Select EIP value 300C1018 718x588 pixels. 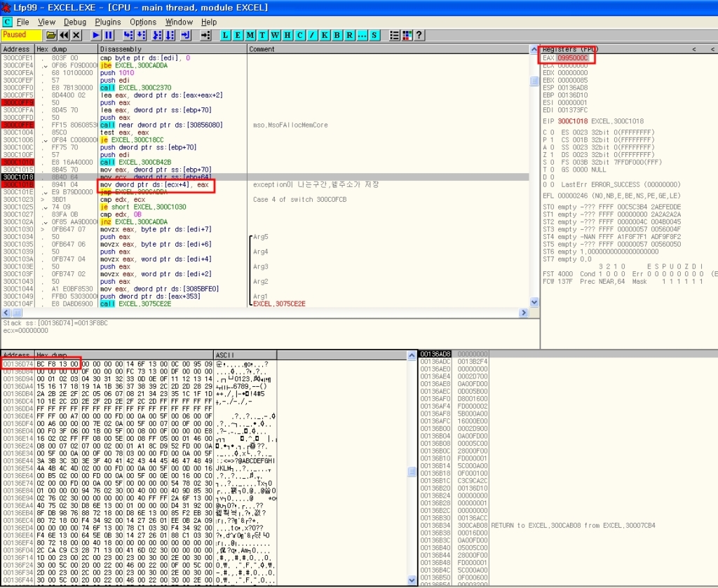(x=572, y=121)
